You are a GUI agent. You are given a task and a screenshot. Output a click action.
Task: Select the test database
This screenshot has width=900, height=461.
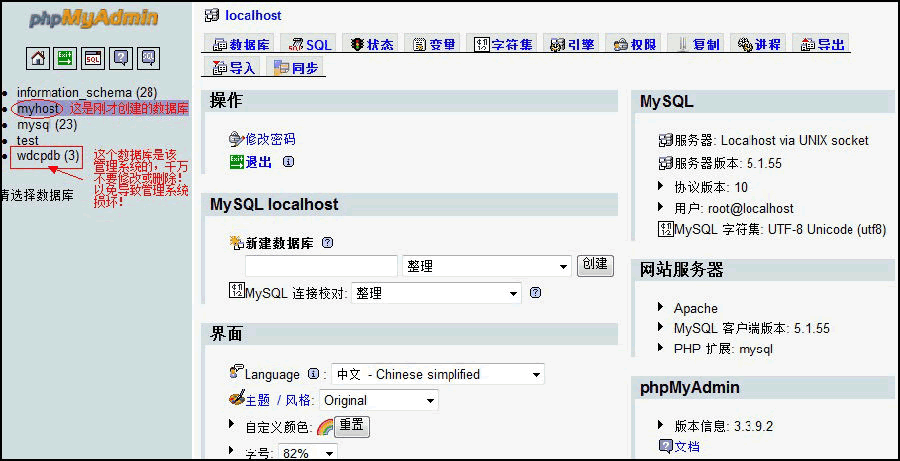point(28,140)
